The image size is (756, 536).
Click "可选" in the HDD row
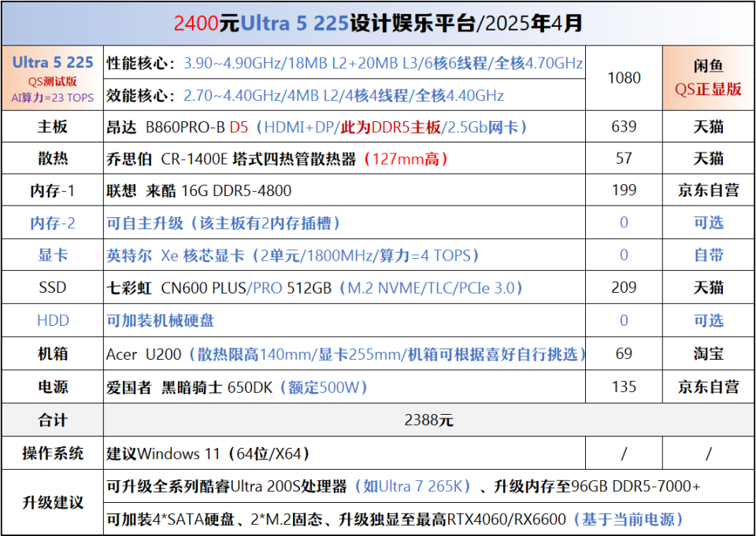[708, 320]
